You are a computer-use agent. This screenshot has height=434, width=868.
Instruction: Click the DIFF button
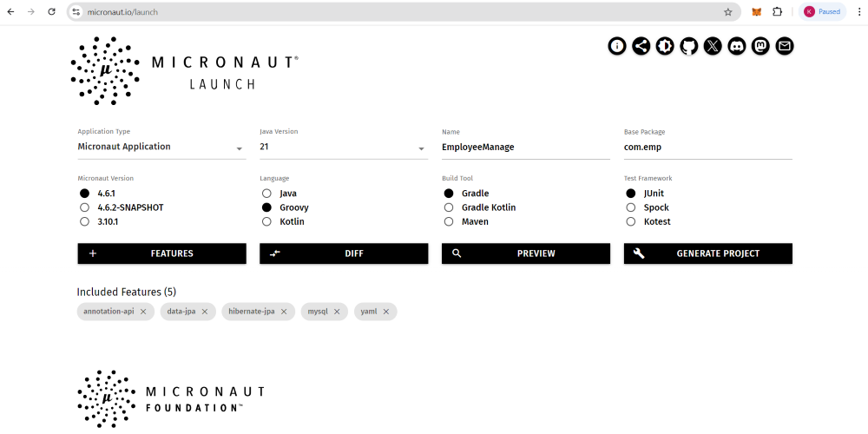pos(344,253)
